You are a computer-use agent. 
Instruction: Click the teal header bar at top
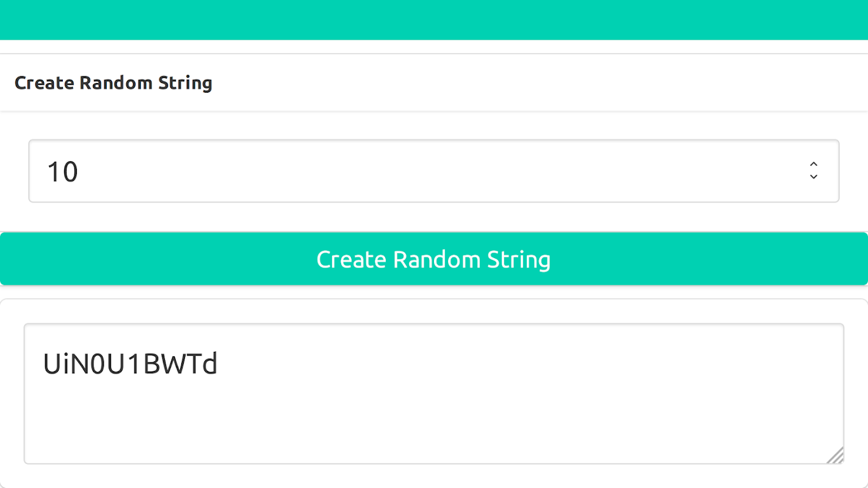tap(433, 20)
